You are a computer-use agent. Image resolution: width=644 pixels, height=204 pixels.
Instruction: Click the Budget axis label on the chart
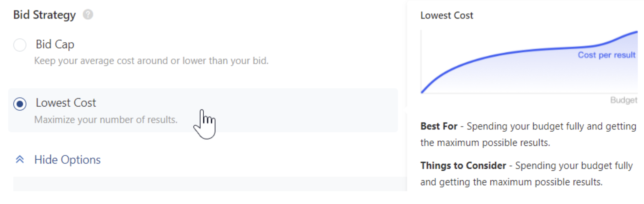(623, 100)
